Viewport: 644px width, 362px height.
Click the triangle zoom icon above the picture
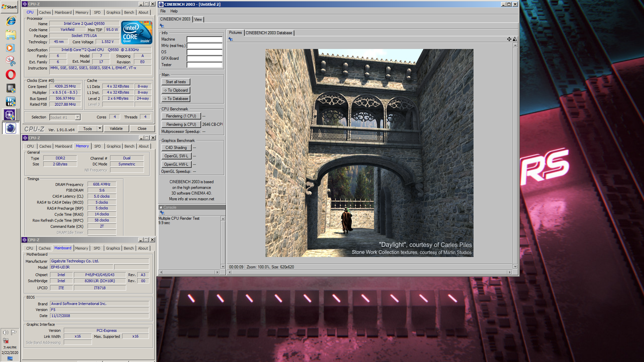[515, 39]
